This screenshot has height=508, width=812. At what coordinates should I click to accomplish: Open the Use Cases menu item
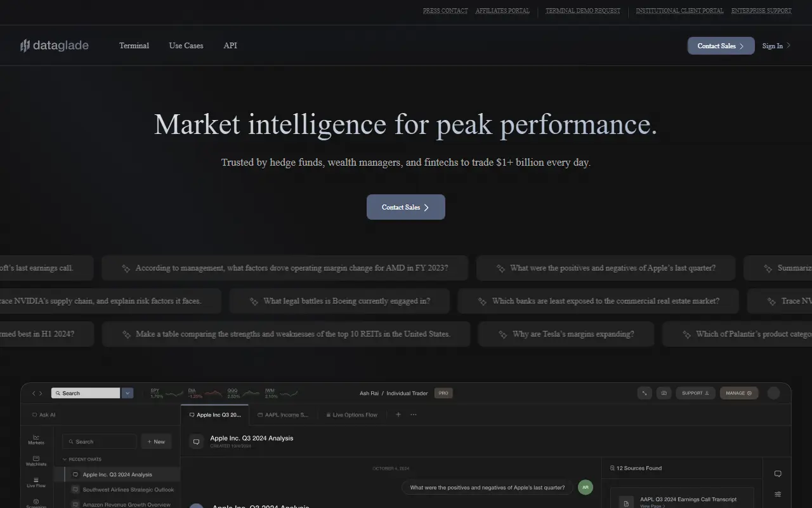[186, 46]
